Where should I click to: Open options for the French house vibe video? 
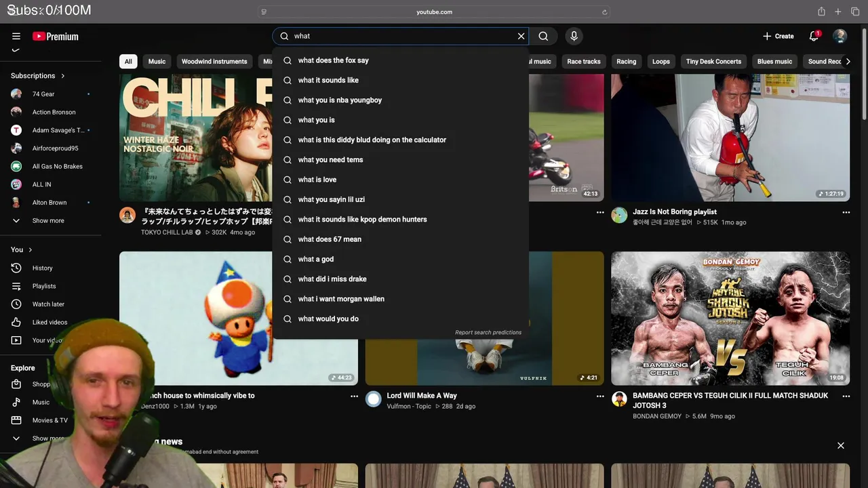(x=354, y=396)
